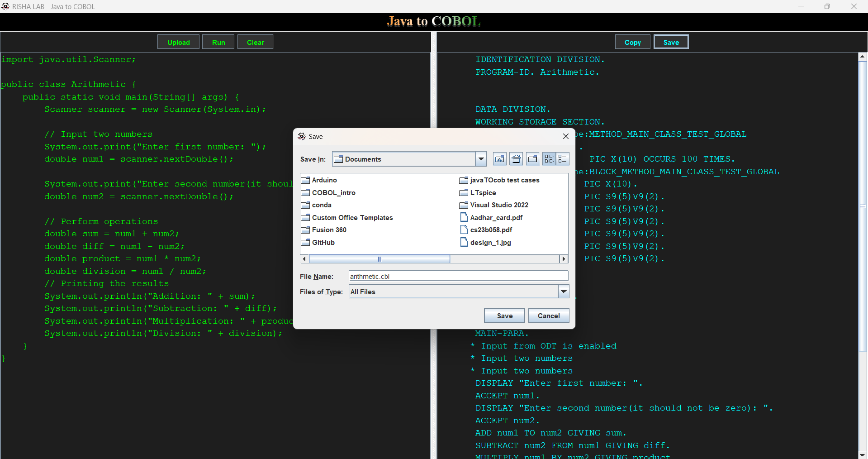The width and height of the screenshot is (868, 459).
Task: Select the Fusion 360 folder
Action: [324, 230]
